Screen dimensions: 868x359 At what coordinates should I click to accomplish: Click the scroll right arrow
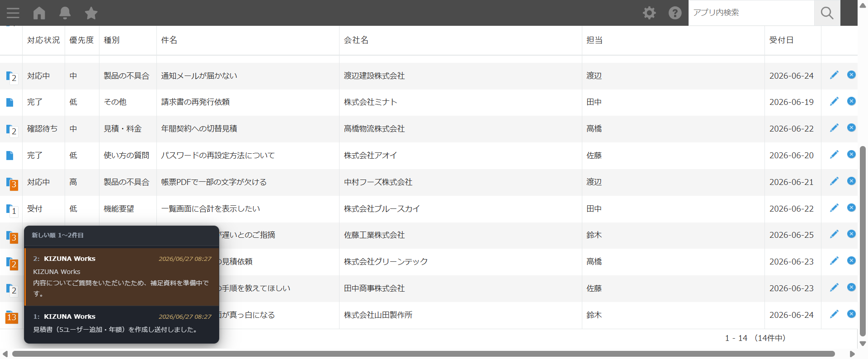coord(852,354)
